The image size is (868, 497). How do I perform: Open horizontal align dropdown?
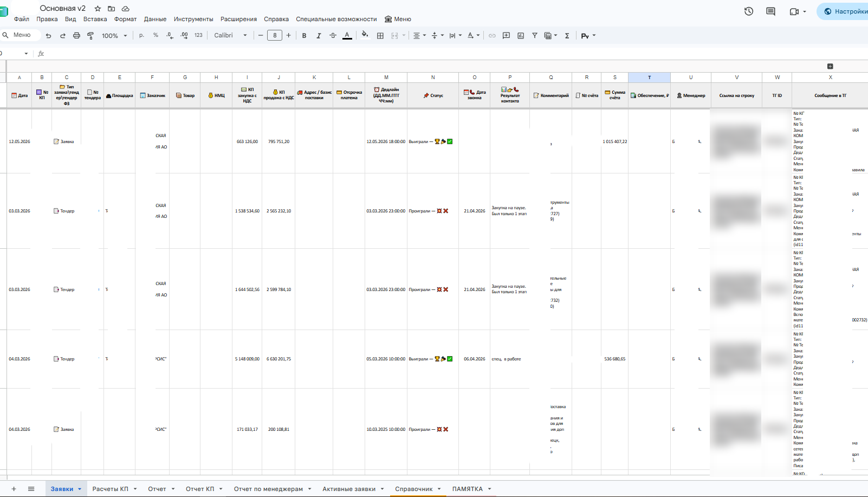coord(420,36)
